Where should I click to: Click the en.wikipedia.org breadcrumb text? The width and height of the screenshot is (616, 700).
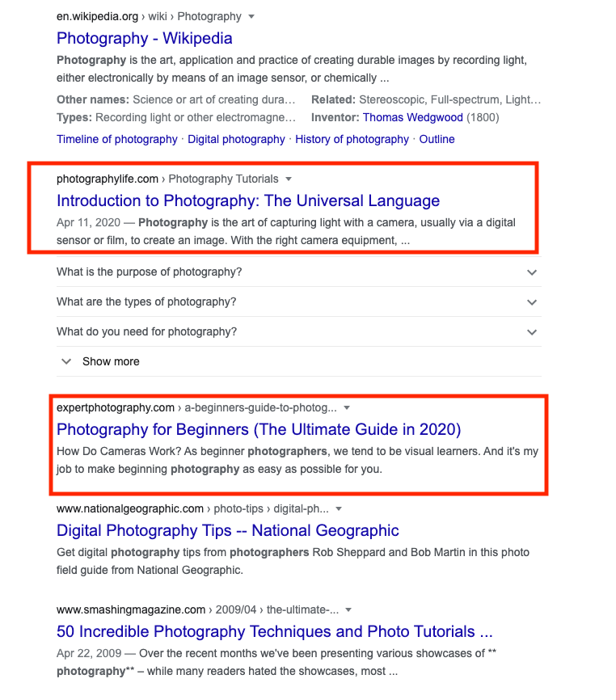click(x=97, y=16)
